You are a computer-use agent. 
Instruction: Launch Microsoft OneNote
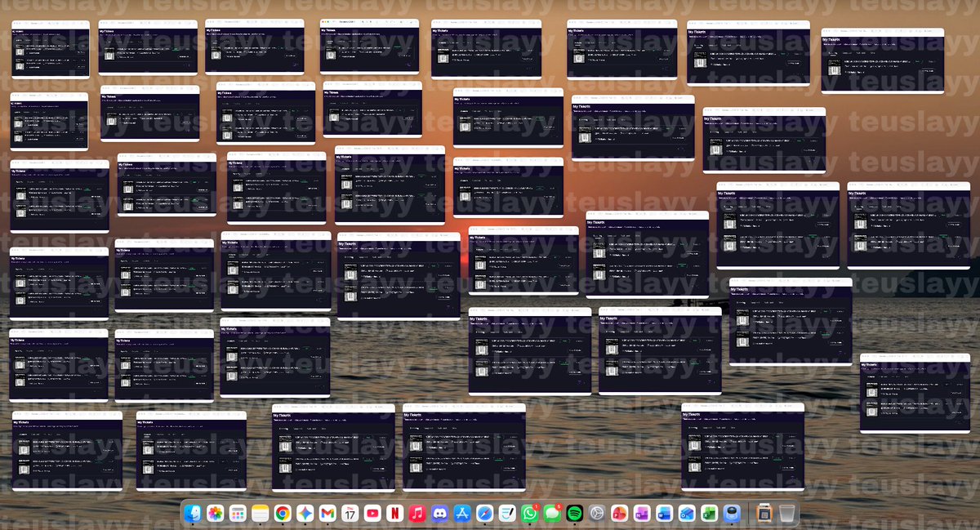coord(642,513)
